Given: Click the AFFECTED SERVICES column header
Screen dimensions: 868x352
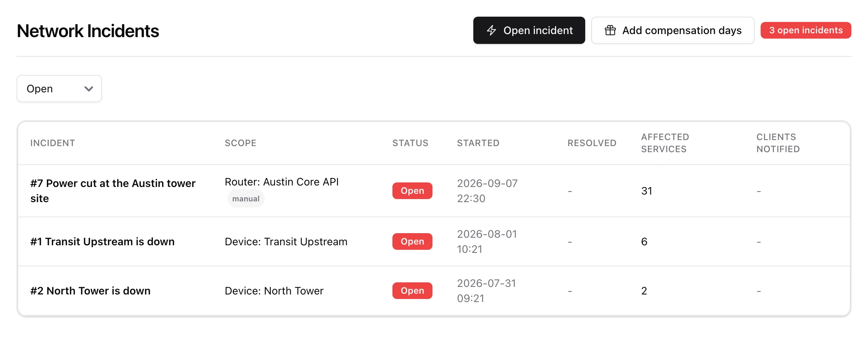Looking at the screenshot, I should click(665, 143).
